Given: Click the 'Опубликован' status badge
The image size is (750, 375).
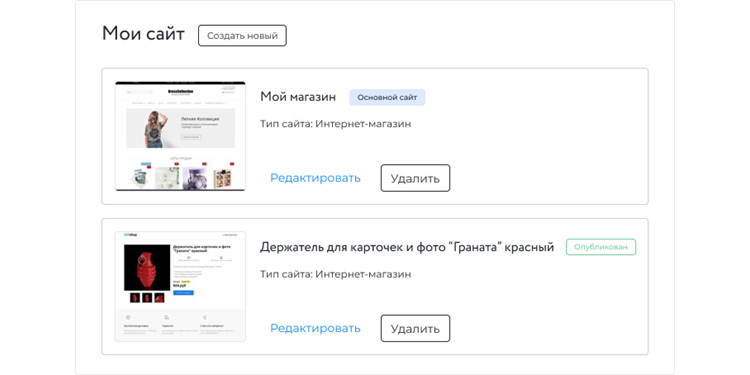Looking at the screenshot, I should coord(601,247).
